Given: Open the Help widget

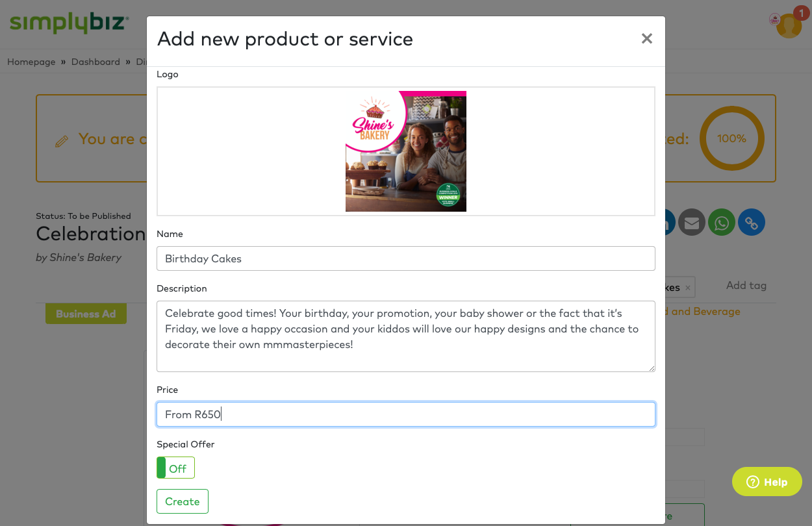Looking at the screenshot, I should (767, 482).
